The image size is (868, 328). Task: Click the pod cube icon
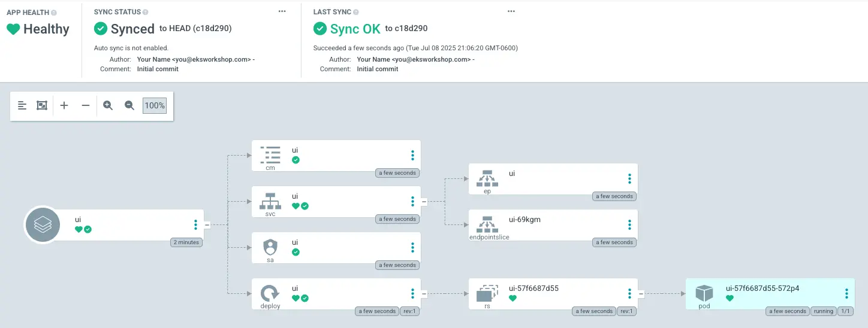click(704, 293)
